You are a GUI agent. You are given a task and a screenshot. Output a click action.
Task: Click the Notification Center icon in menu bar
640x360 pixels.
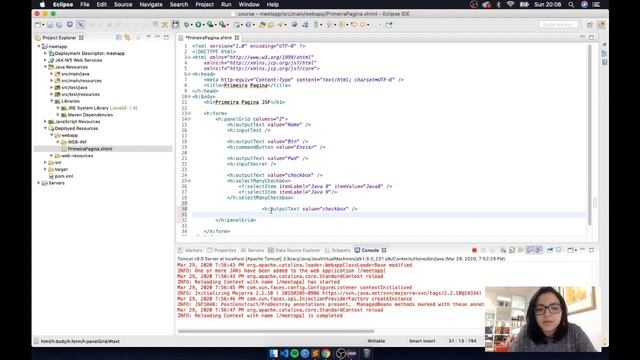click(596, 4)
